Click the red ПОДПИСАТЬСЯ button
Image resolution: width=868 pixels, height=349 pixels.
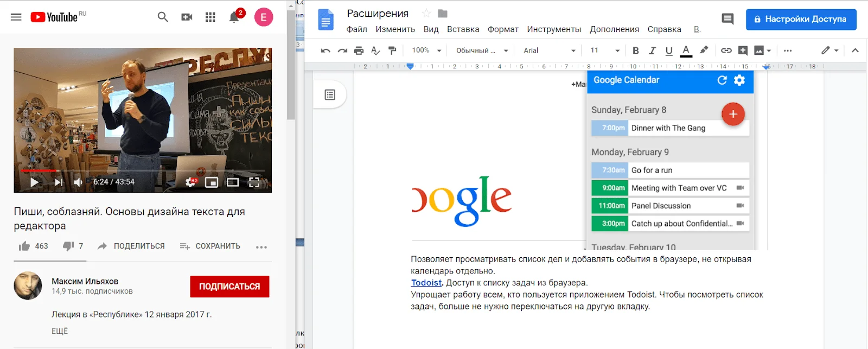229,287
